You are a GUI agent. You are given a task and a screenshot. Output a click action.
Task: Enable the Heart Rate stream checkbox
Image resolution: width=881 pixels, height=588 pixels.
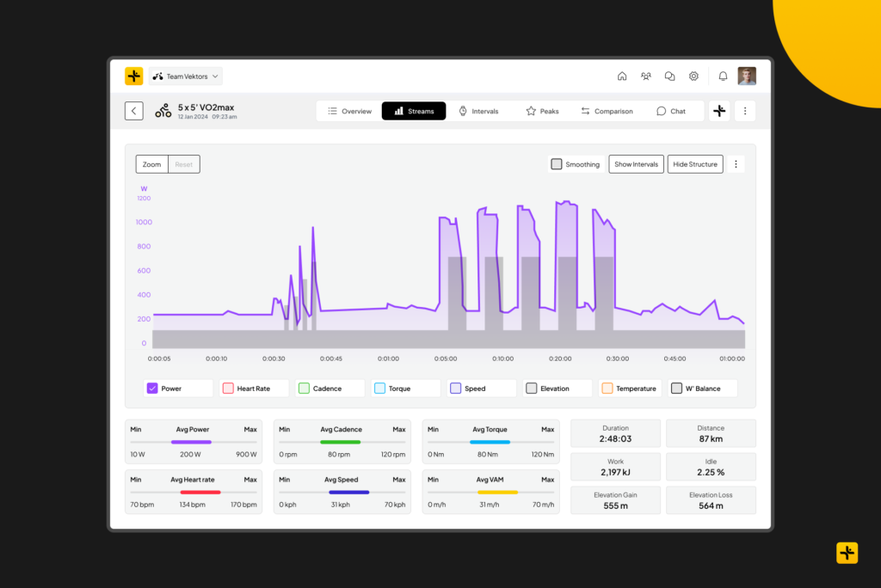(x=228, y=389)
